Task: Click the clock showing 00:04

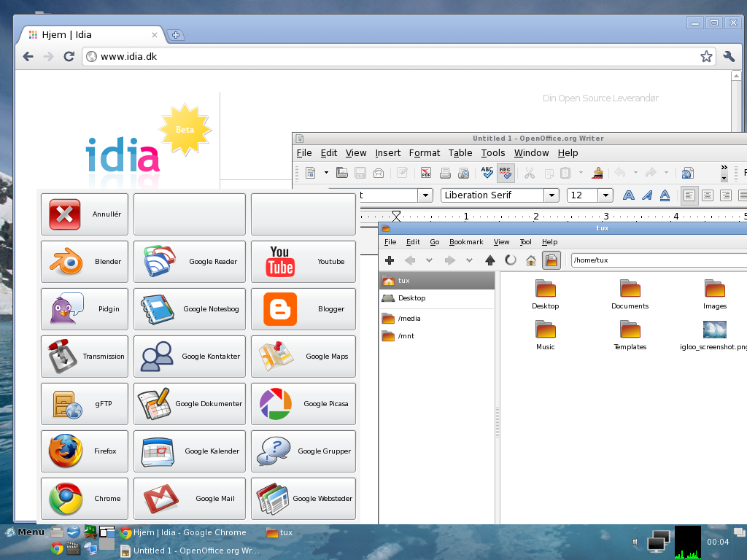Action: pos(718,542)
